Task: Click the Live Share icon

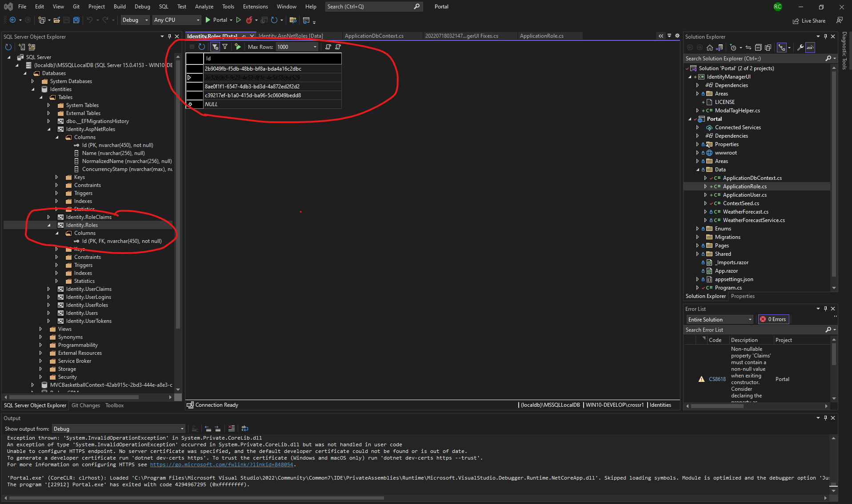Action: [809, 21]
